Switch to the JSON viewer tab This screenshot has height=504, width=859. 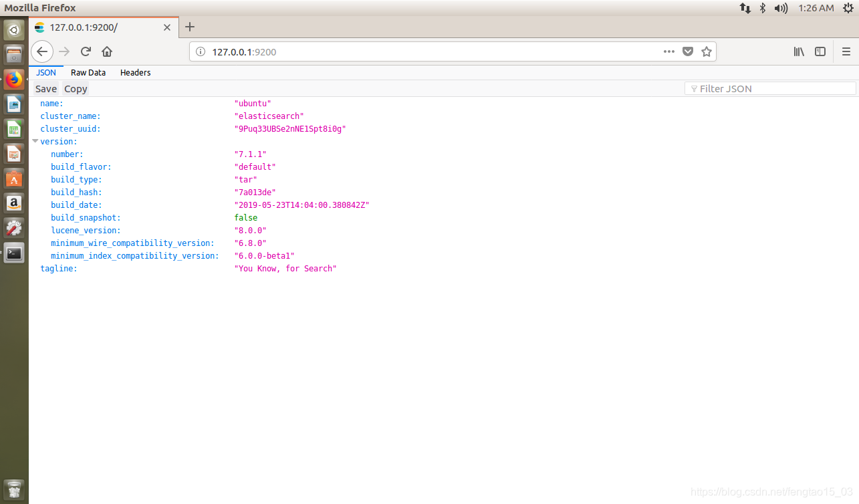tap(46, 72)
